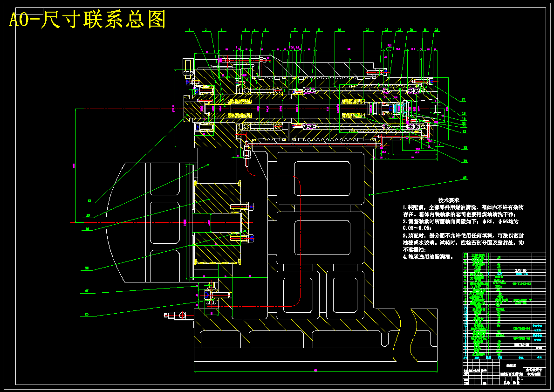Click requirement line starting "1.装配前"

(x=463, y=207)
